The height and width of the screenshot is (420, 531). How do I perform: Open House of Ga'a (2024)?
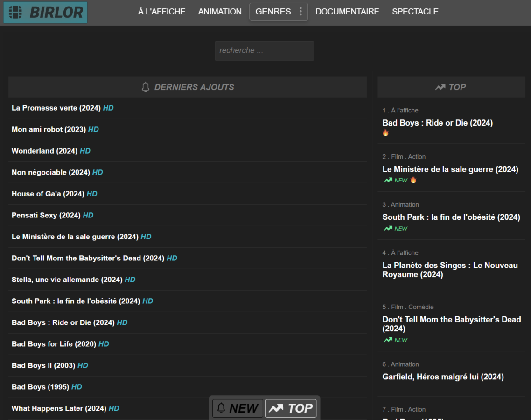[x=48, y=194]
